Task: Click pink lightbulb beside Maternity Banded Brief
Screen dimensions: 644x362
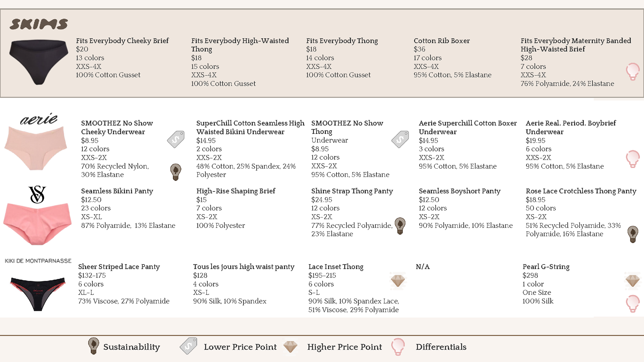Action: pyautogui.click(x=633, y=72)
